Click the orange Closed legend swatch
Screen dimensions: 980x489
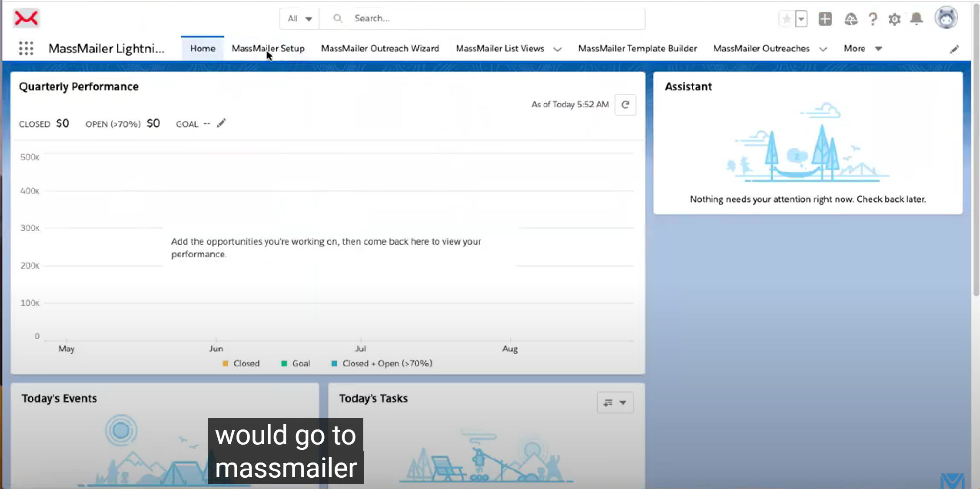(225, 363)
